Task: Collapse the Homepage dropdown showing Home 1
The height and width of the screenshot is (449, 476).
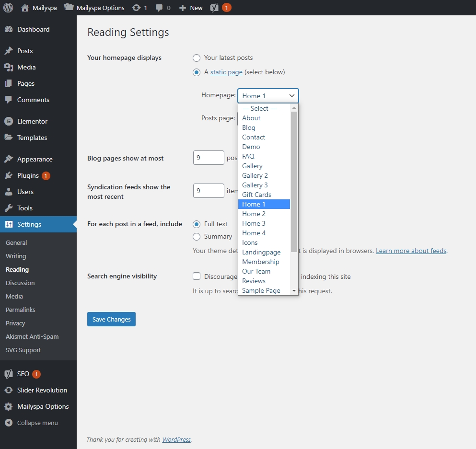Action: point(268,96)
